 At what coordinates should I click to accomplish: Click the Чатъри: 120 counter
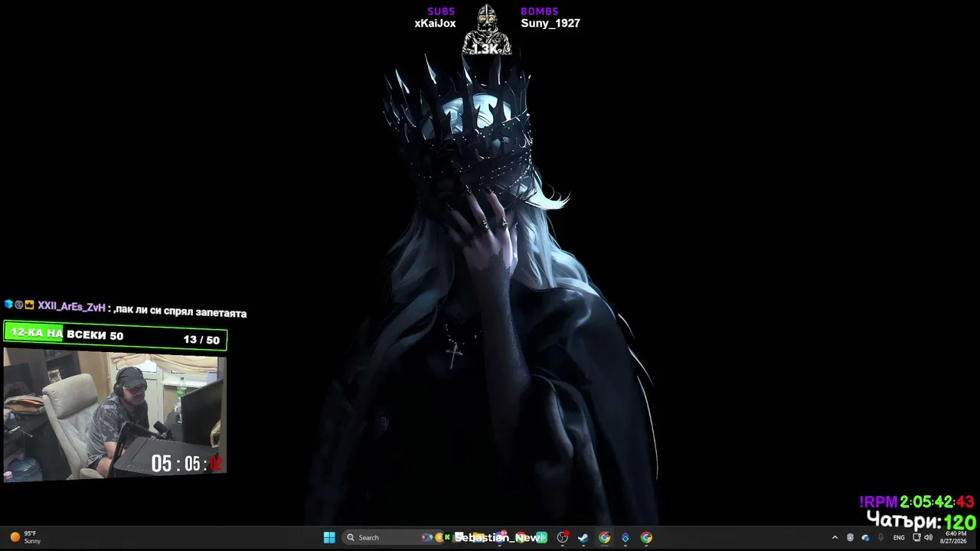point(921,521)
